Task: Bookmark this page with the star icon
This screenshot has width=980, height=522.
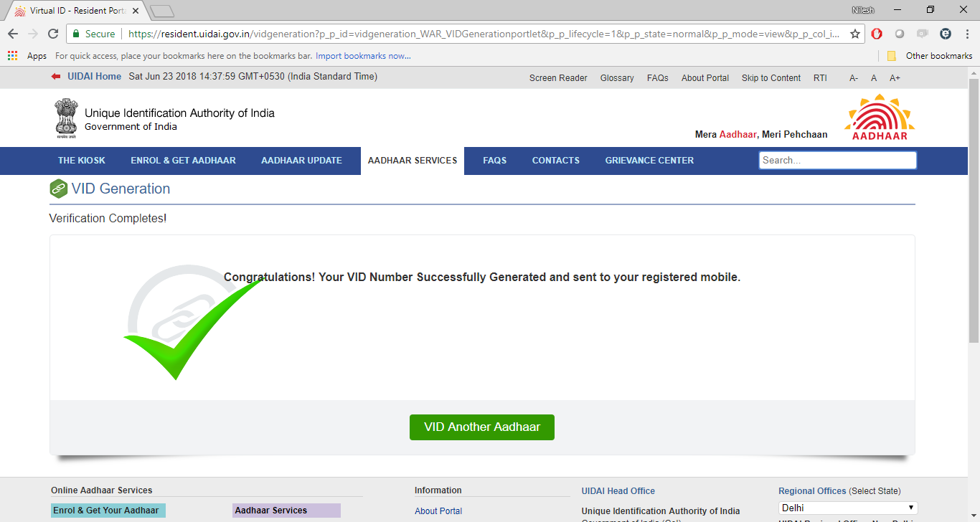Action: click(855, 34)
